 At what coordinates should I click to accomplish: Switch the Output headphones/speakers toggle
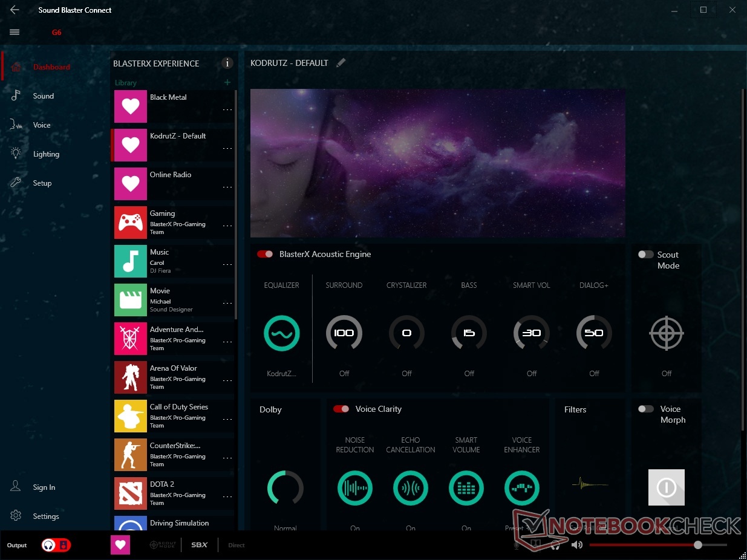(x=56, y=545)
